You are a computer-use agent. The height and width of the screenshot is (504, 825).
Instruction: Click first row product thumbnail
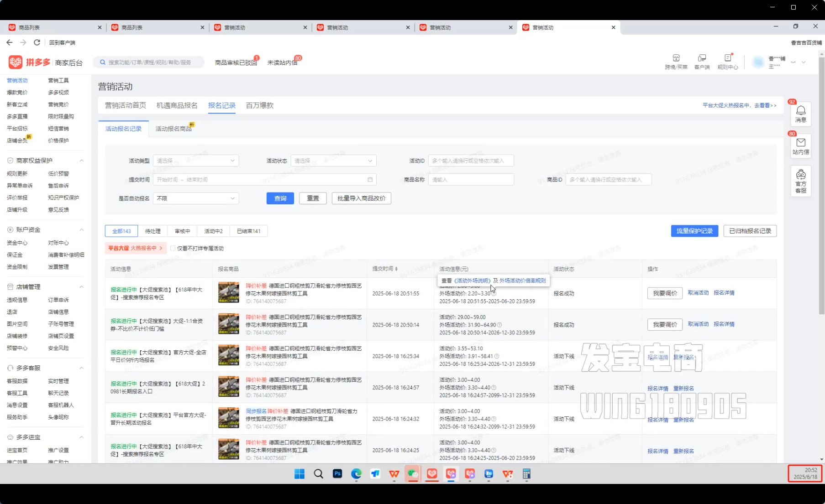(x=228, y=292)
